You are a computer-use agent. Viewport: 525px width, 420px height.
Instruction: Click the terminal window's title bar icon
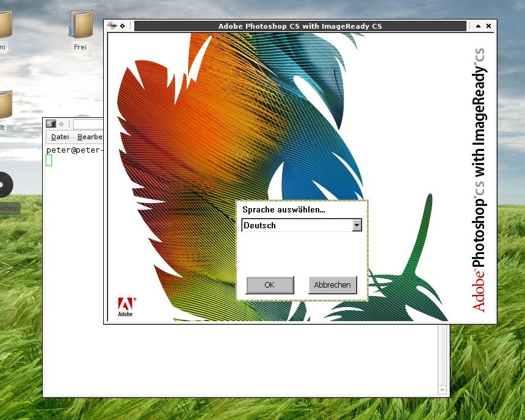click(51, 124)
